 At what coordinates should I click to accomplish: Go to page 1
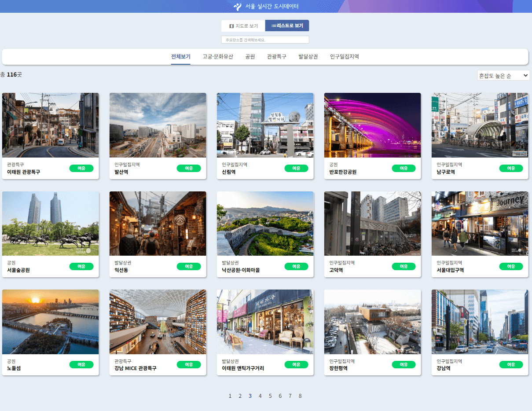click(230, 396)
